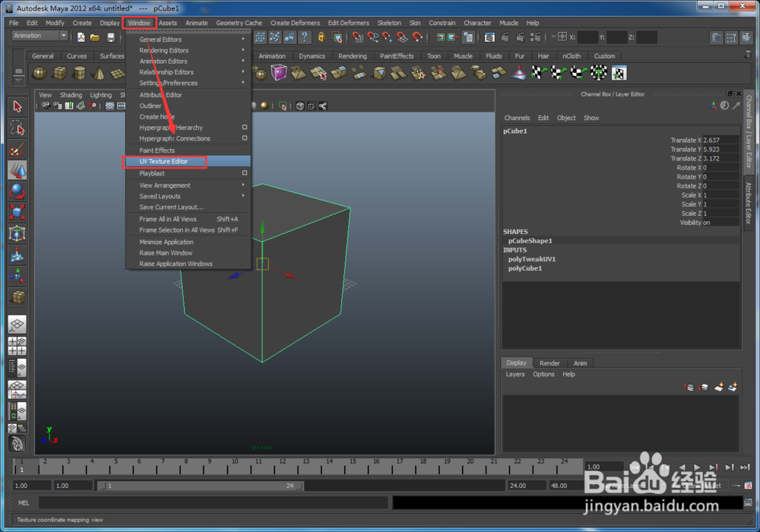Click the lock selection padlock icon
The image size is (760, 532).
pos(321,36)
